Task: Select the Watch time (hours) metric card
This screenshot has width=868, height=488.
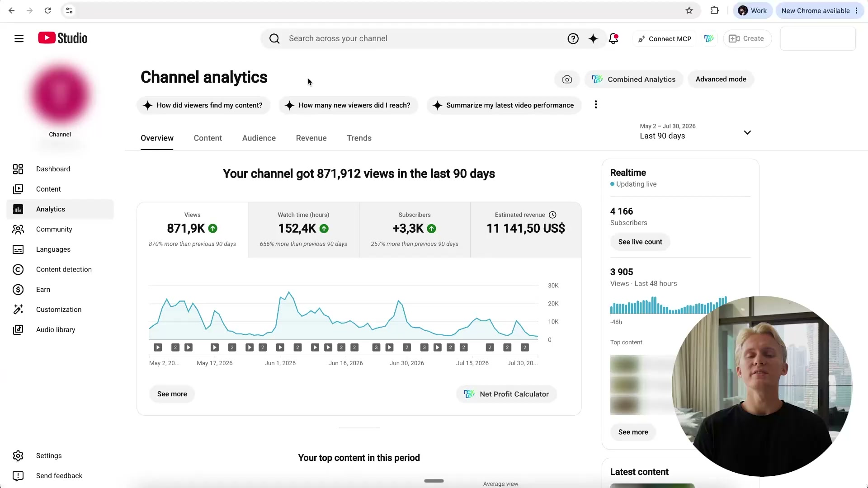Action: coord(303,230)
